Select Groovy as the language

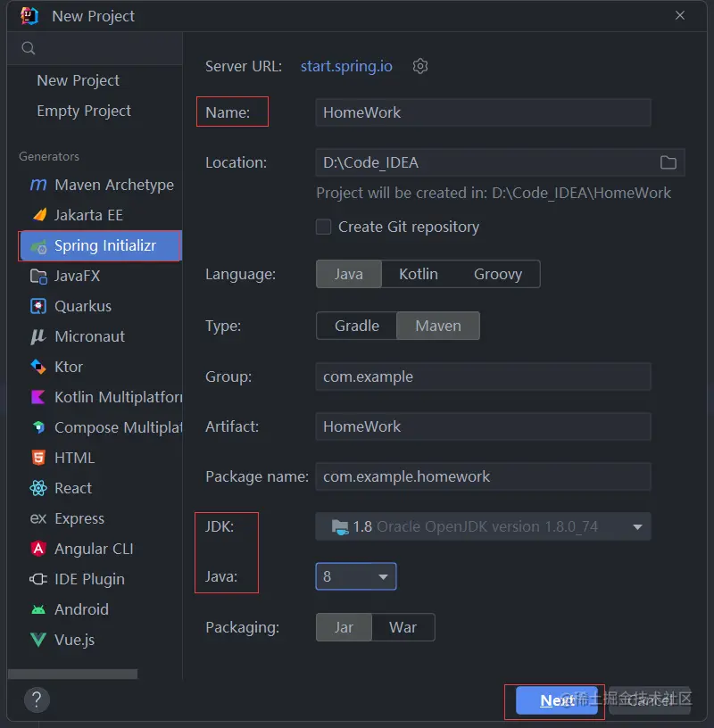pyautogui.click(x=498, y=274)
